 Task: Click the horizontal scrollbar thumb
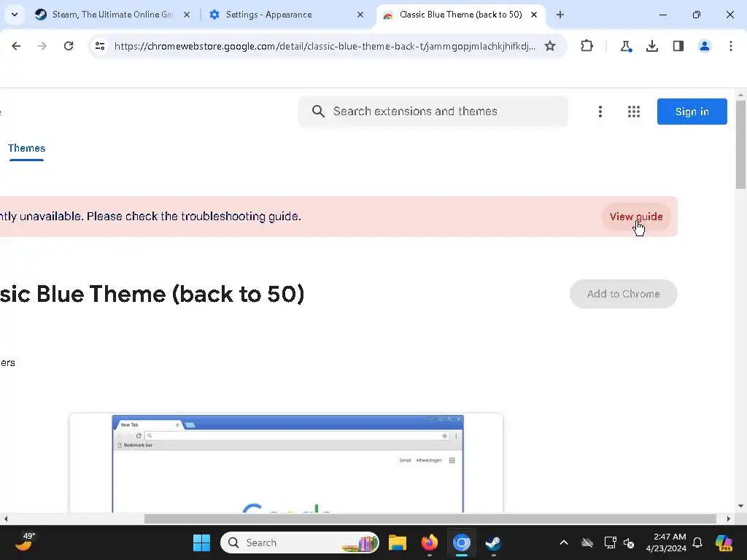[x=430, y=518]
